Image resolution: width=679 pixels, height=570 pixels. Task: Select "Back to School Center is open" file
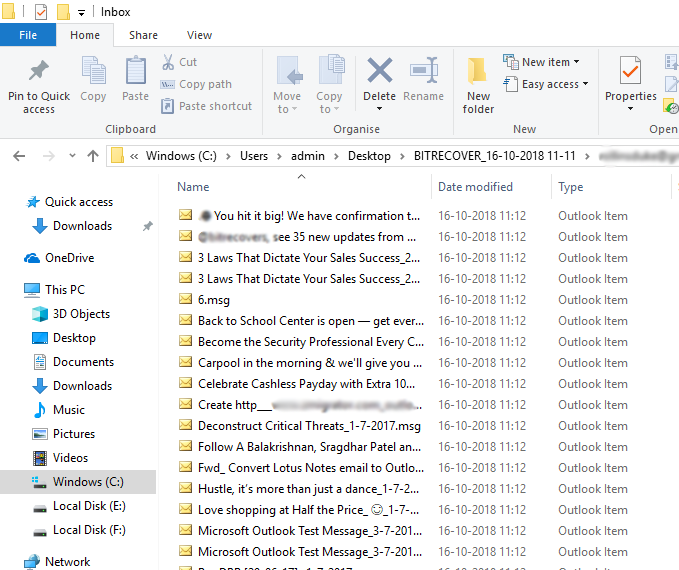point(311,321)
